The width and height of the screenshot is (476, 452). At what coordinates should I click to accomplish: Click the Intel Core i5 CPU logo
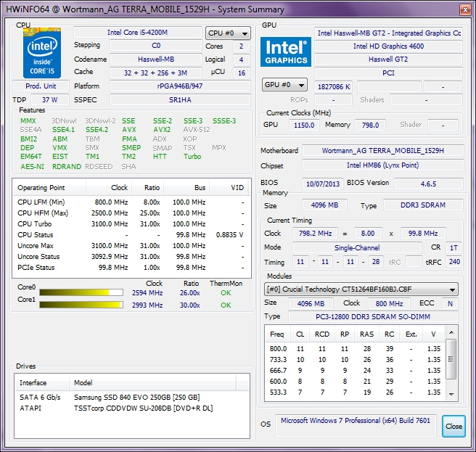(42, 53)
